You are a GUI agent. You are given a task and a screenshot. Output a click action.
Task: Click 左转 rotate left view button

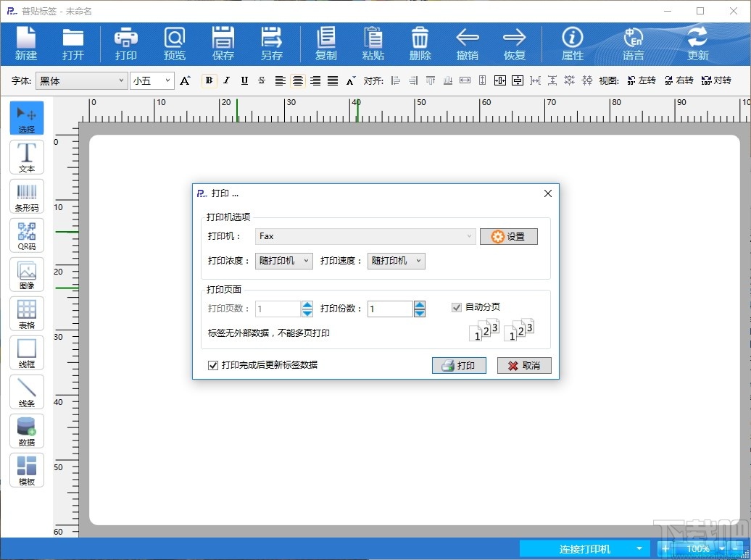point(642,80)
